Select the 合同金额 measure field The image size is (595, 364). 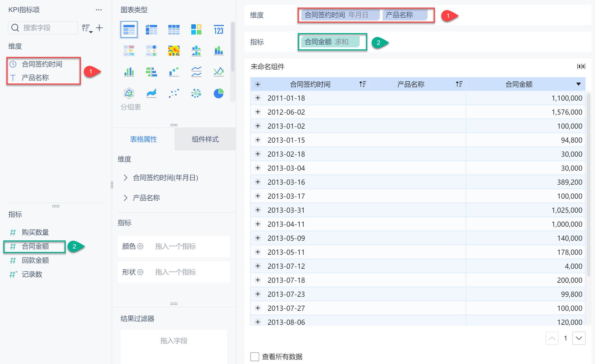click(35, 246)
